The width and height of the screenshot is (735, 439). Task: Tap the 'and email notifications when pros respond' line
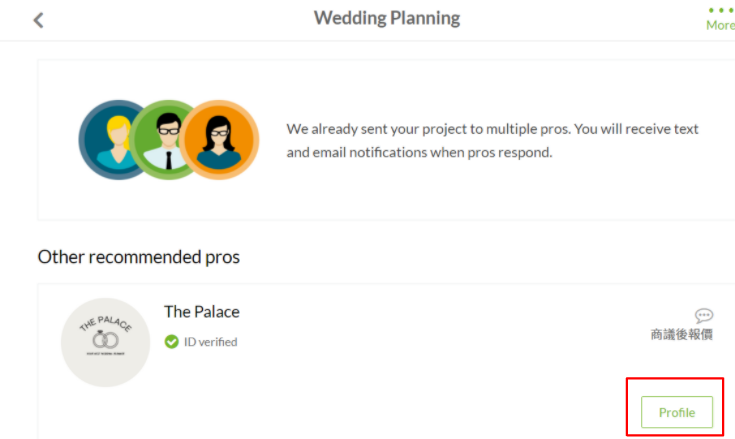coord(420,152)
